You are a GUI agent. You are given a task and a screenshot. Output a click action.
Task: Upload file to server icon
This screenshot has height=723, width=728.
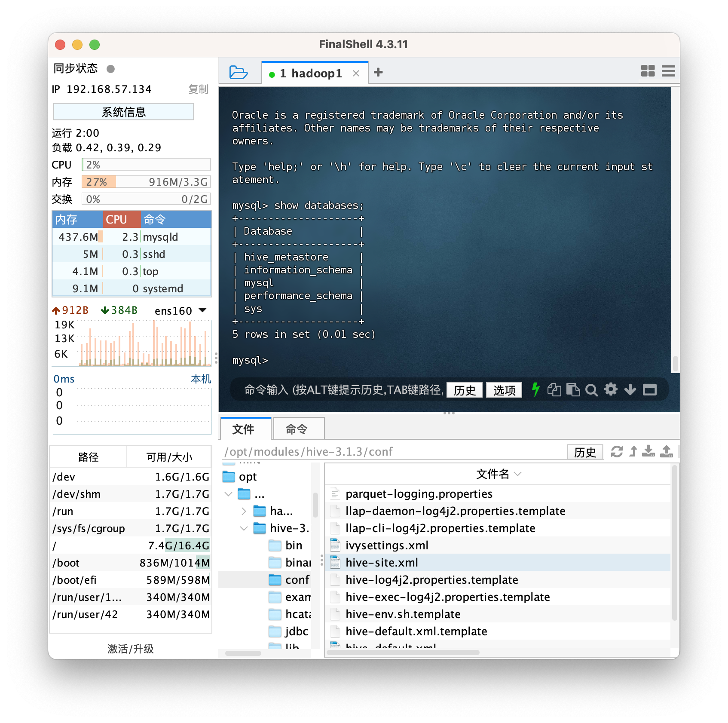point(667,451)
